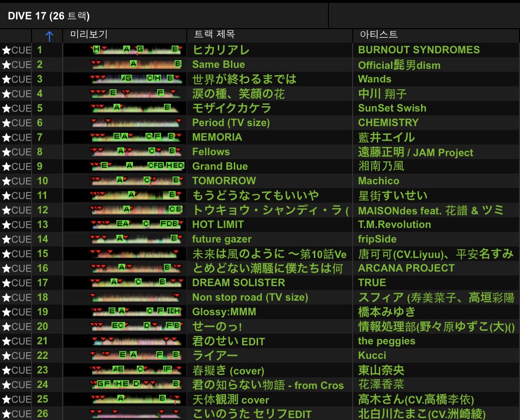This screenshot has height=420, width=520.
Task: Click track number 15
Action: pos(43,254)
